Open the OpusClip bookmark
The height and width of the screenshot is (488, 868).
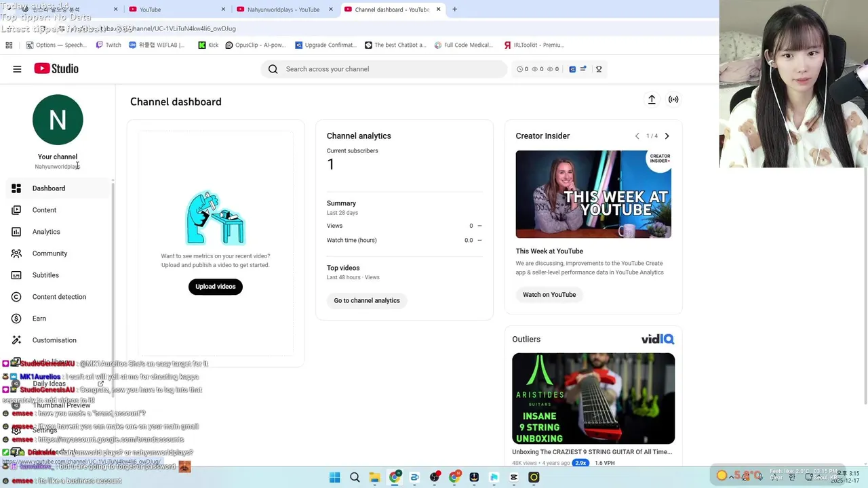(x=256, y=45)
